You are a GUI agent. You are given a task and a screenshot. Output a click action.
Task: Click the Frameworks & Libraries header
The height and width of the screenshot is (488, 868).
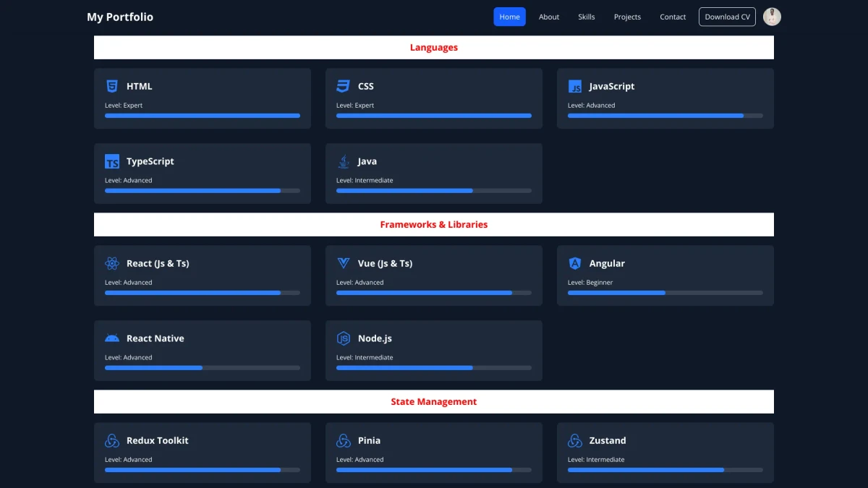point(434,225)
